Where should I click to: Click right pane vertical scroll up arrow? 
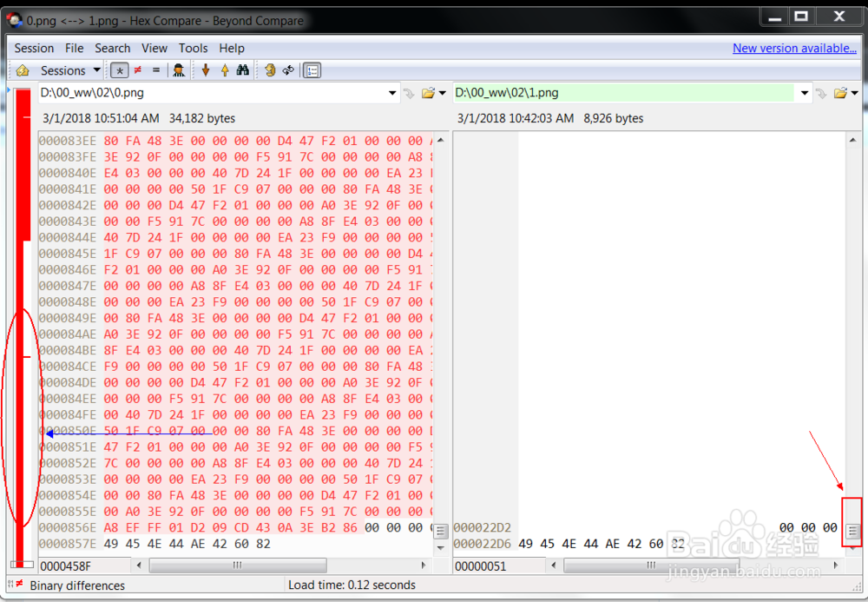[x=853, y=140]
